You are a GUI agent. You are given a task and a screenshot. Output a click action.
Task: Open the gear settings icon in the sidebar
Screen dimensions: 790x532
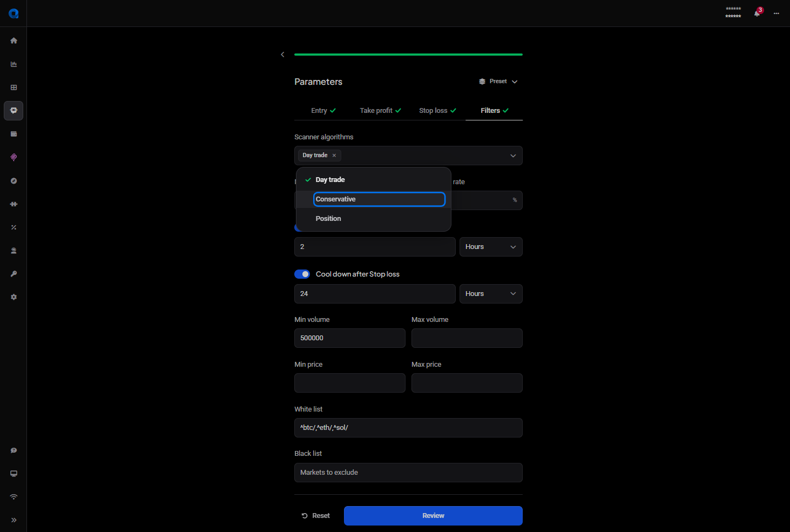(x=13, y=297)
